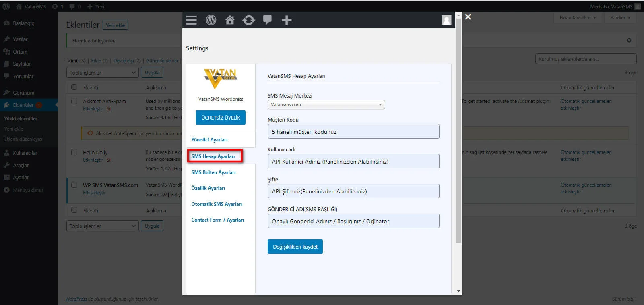
Task: Toggle select-all checkbox in table footer
Action: [74, 210]
